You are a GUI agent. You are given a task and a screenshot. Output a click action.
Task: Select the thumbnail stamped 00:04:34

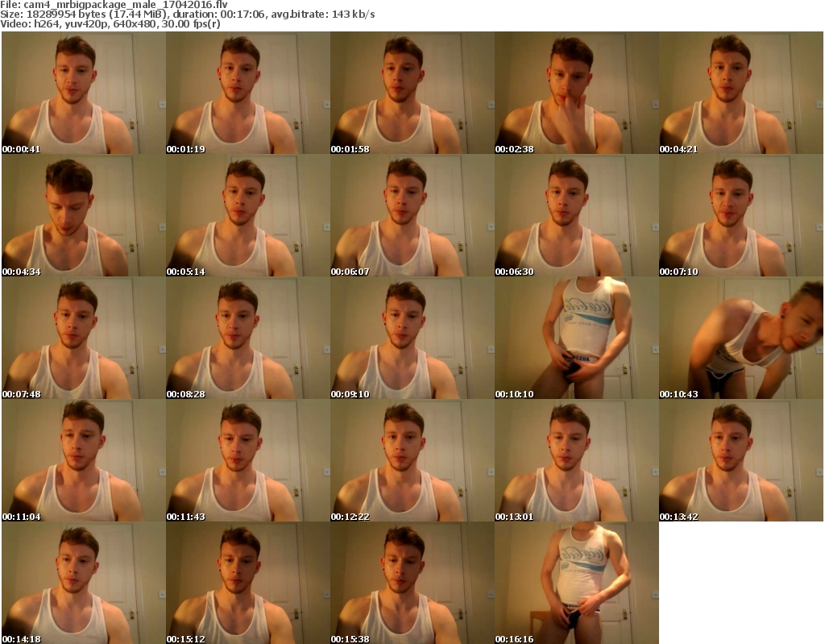[x=84, y=215]
